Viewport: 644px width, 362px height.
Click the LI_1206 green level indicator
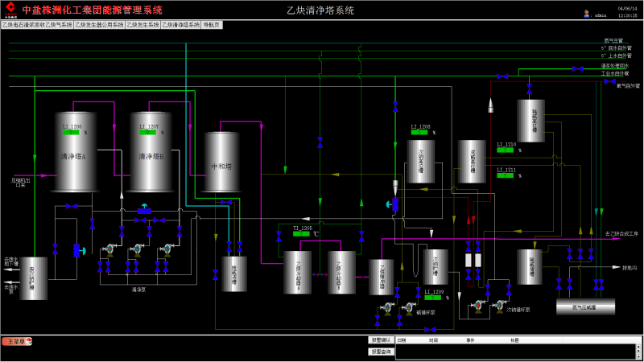click(71, 133)
